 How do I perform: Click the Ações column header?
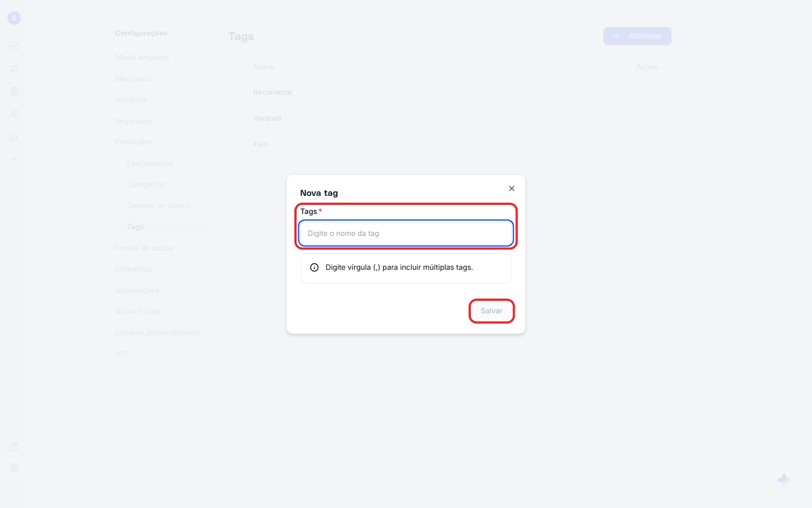647,67
